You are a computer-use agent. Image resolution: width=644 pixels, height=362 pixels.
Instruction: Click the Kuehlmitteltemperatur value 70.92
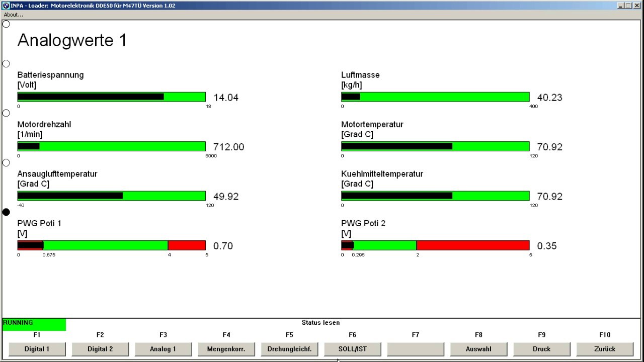pyautogui.click(x=550, y=197)
